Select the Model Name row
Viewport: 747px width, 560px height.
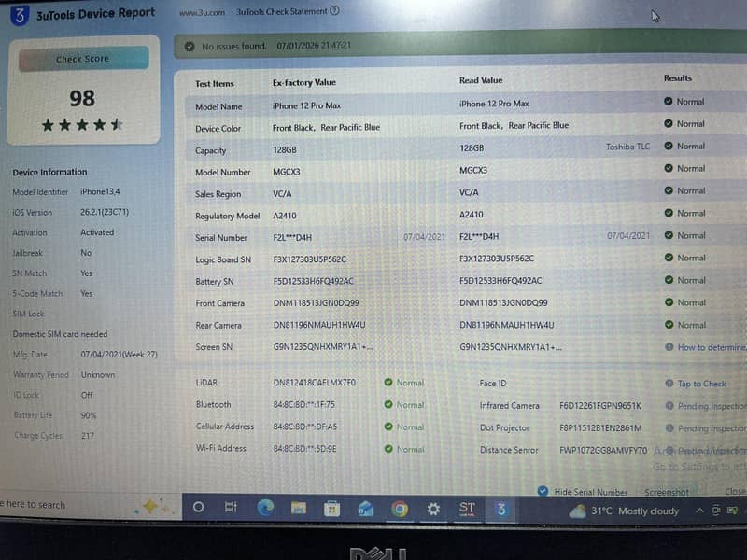click(x=466, y=105)
